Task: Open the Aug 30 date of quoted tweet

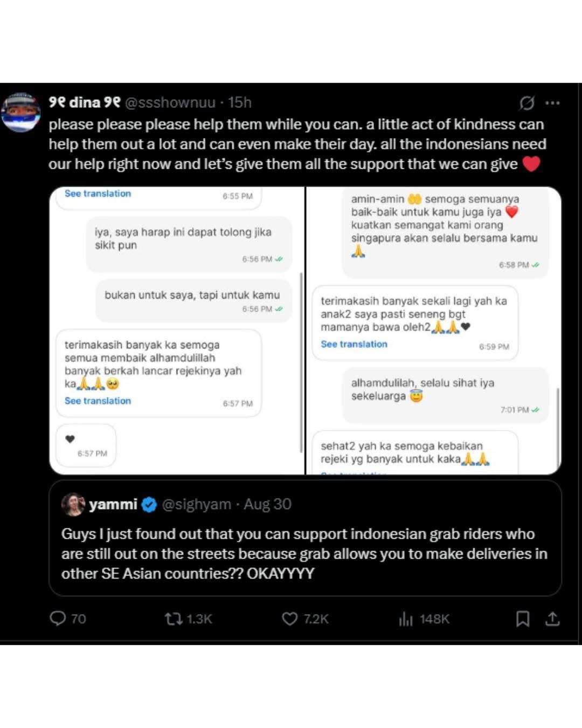Action: 267,504
